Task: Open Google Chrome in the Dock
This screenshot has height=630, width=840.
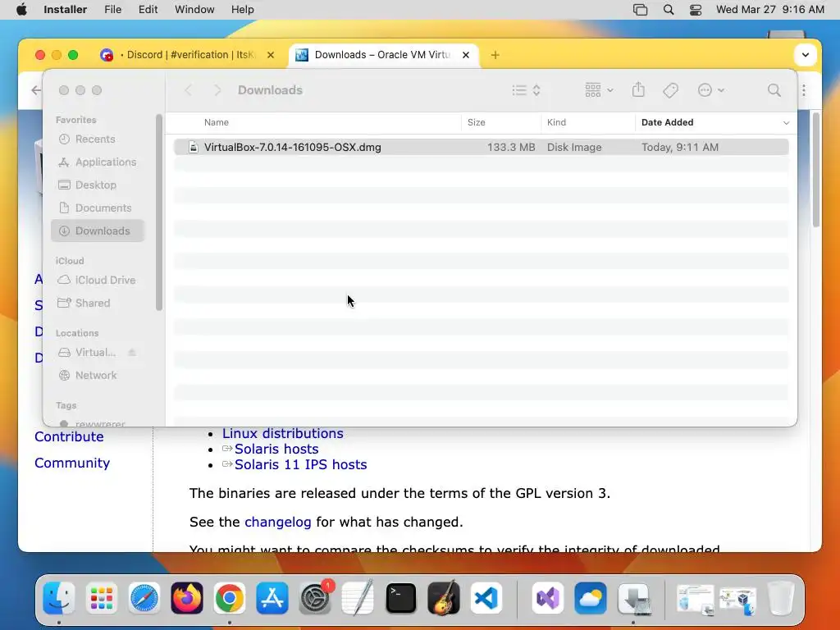Action: [x=230, y=598]
